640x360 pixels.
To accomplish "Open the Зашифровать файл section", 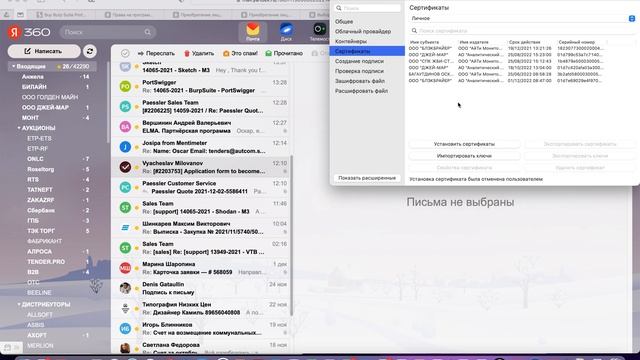I will [x=360, y=81].
